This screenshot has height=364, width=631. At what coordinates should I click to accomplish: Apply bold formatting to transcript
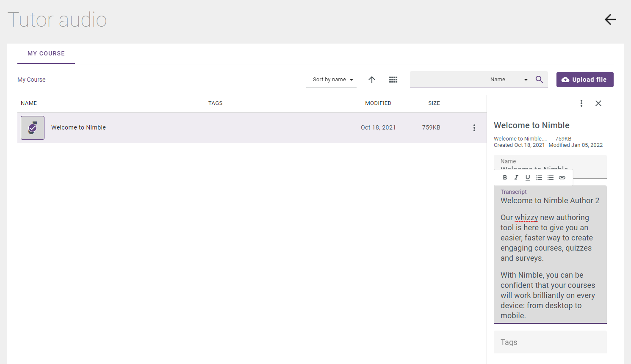(x=505, y=178)
